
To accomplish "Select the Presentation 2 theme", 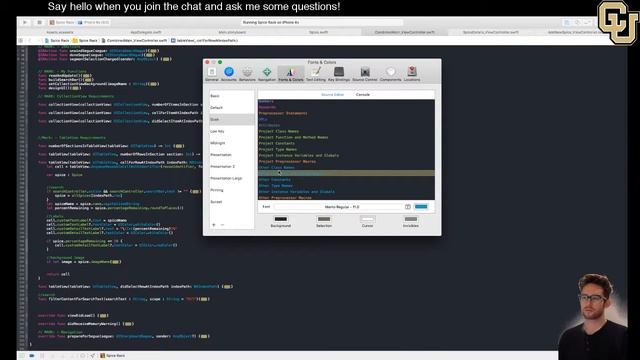I will click(231, 167).
